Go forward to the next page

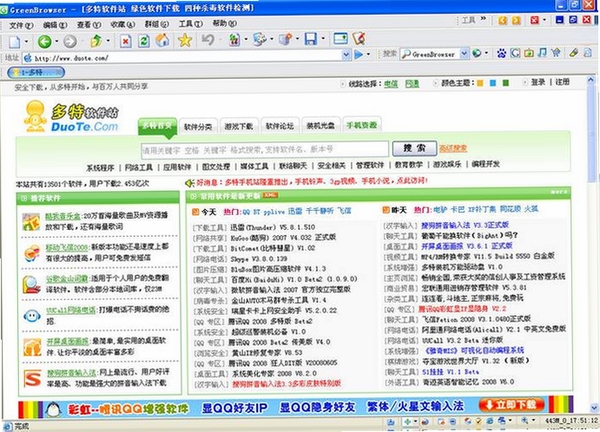pyautogui.click(x=70, y=41)
